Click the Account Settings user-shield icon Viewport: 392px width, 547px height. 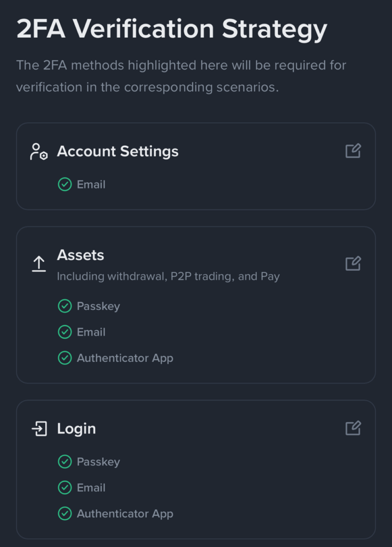(x=38, y=151)
